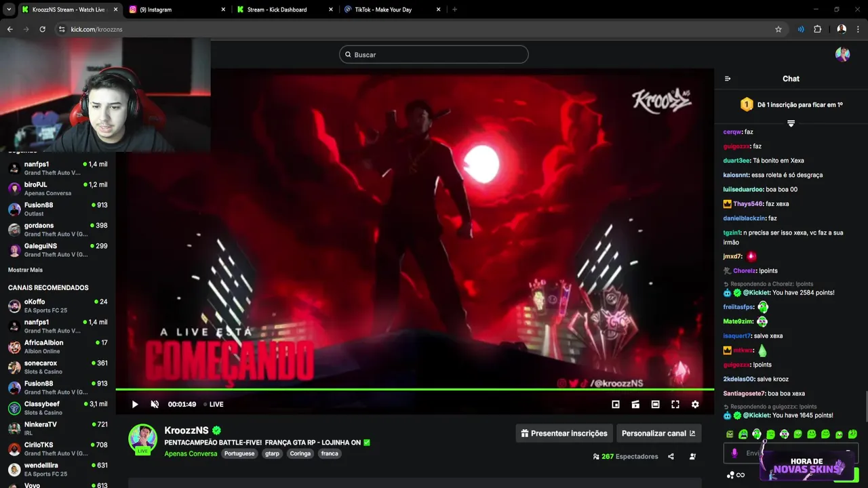This screenshot has width=868, height=488.
Task: Insert the first emote in the quick emote row
Action: (x=730, y=434)
